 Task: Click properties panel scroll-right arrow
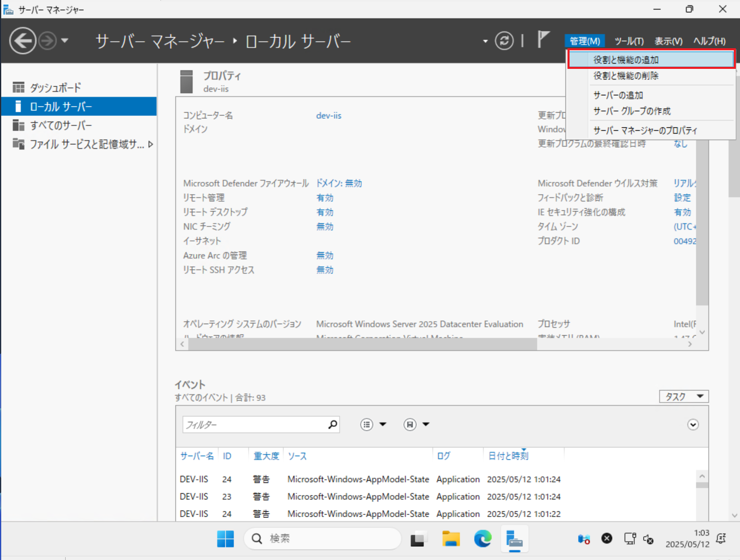[x=690, y=344]
